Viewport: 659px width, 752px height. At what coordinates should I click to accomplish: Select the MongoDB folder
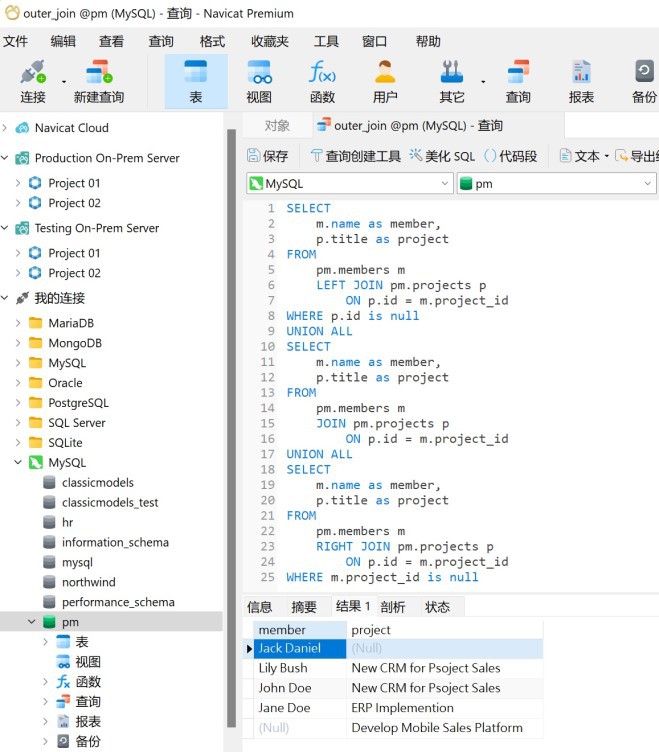pyautogui.click(x=75, y=343)
